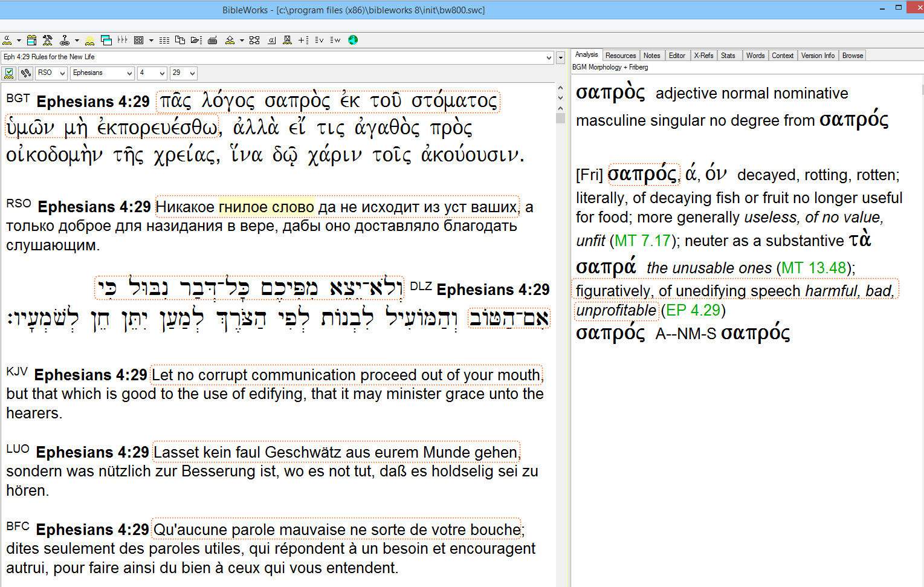Click 'BGM Morphology + Friberg' label
The image size is (924, 587).
pyautogui.click(x=610, y=67)
